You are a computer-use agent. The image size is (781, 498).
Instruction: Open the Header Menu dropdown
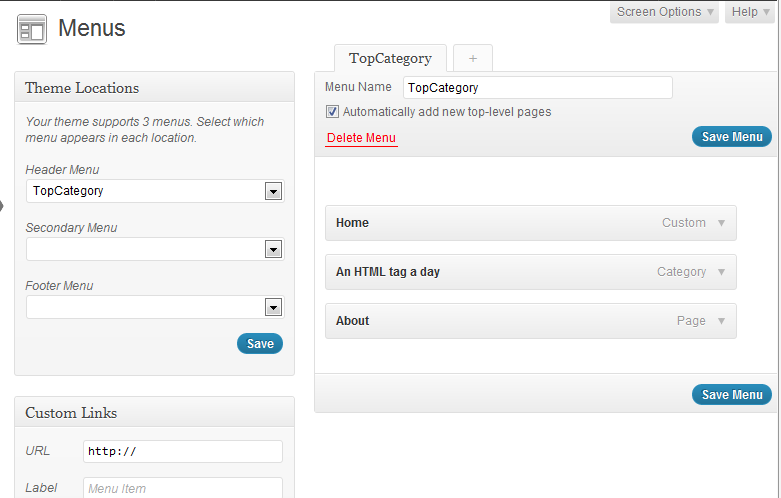(x=155, y=191)
